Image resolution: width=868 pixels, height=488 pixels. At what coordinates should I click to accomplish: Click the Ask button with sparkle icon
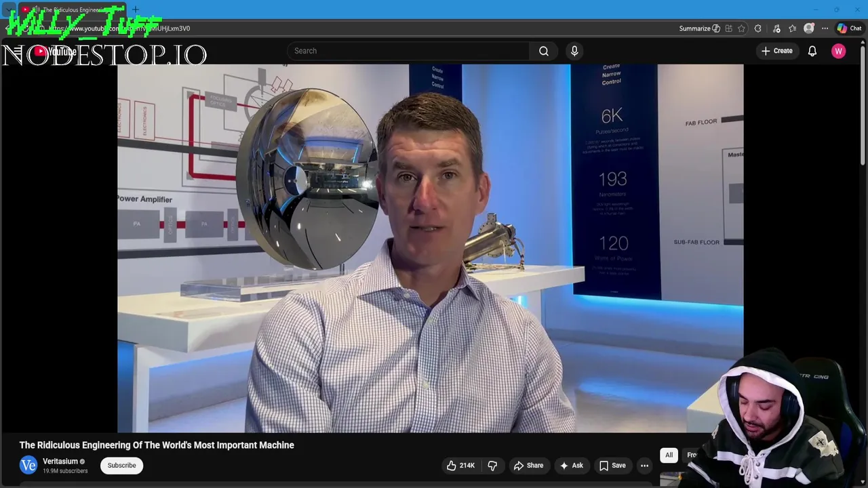571,466
